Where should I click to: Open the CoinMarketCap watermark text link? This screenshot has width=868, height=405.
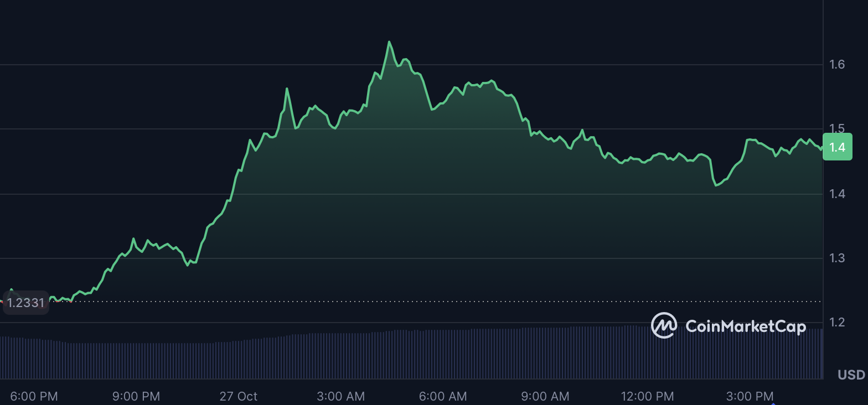coord(745,326)
